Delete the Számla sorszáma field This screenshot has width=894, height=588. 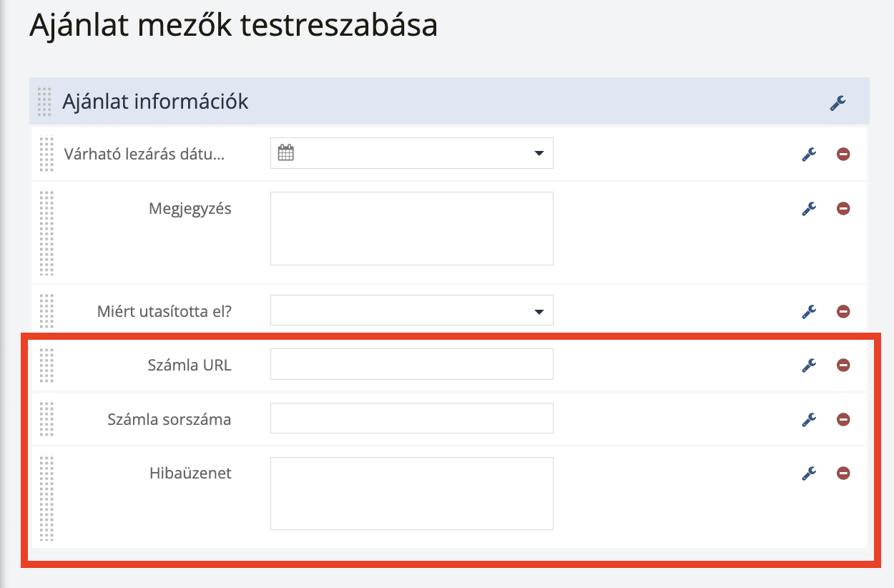click(843, 419)
